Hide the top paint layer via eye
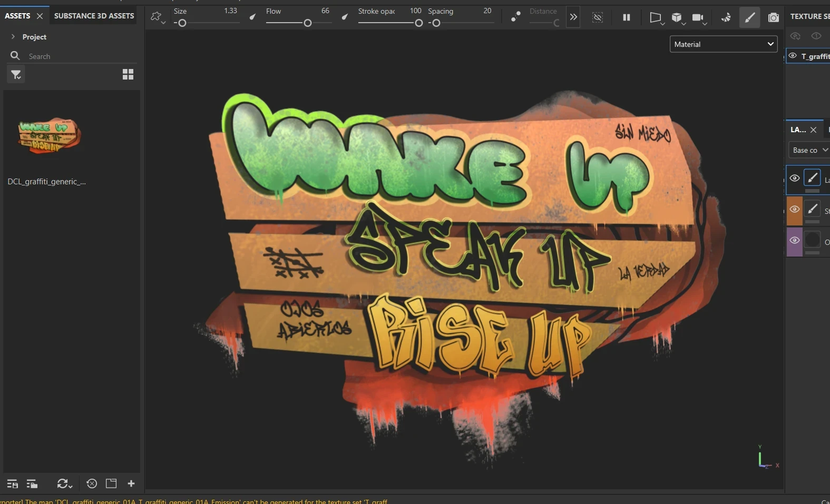Viewport: 830px width, 504px height. pos(794,179)
